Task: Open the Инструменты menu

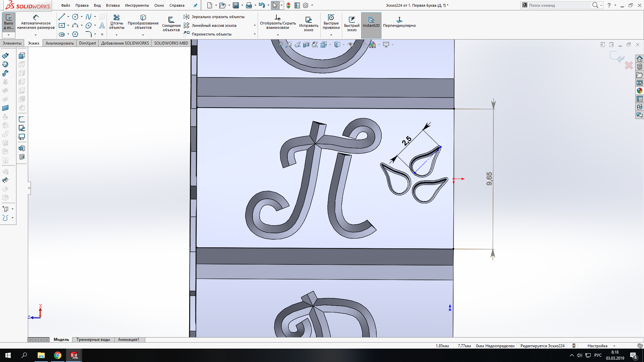Action: click(137, 5)
